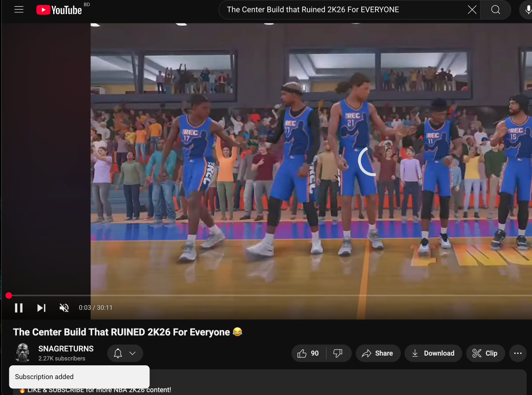The height and width of the screenshot is (395, 532).
Task: Click the 0:03 / 30:11 time display
Action: (96, 308)
